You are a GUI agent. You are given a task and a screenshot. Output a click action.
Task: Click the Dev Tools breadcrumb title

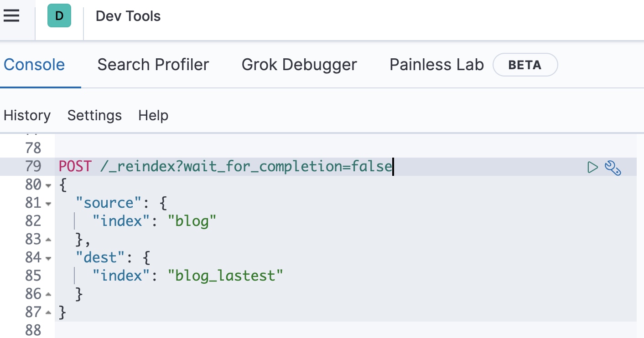[128, 16]
